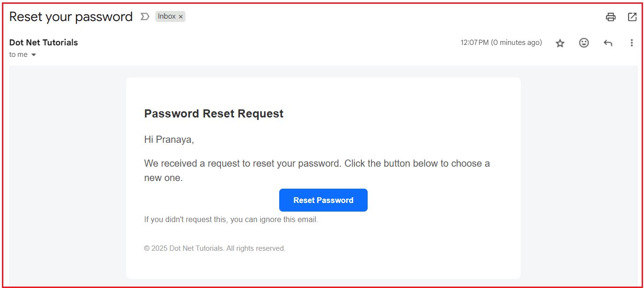Print the email using the printer icon

(611, 17)
